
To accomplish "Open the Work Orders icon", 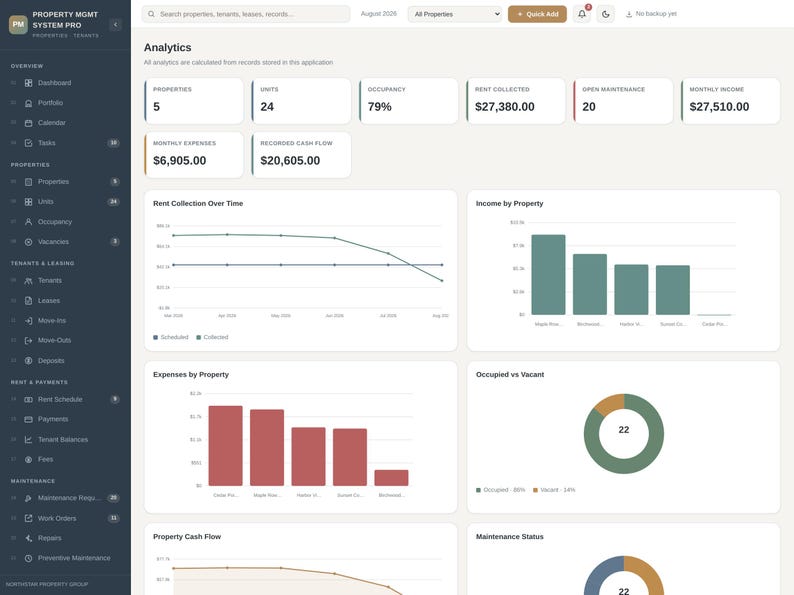I will (x=28, y=518).
